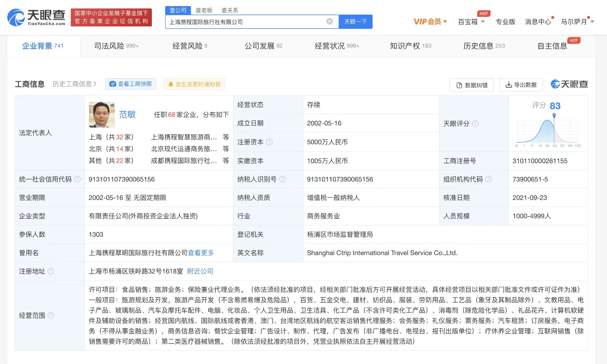Screen dimensions: 607x364
Task: Open help icon next to 纳税人识别号
Action: (282, 179)
